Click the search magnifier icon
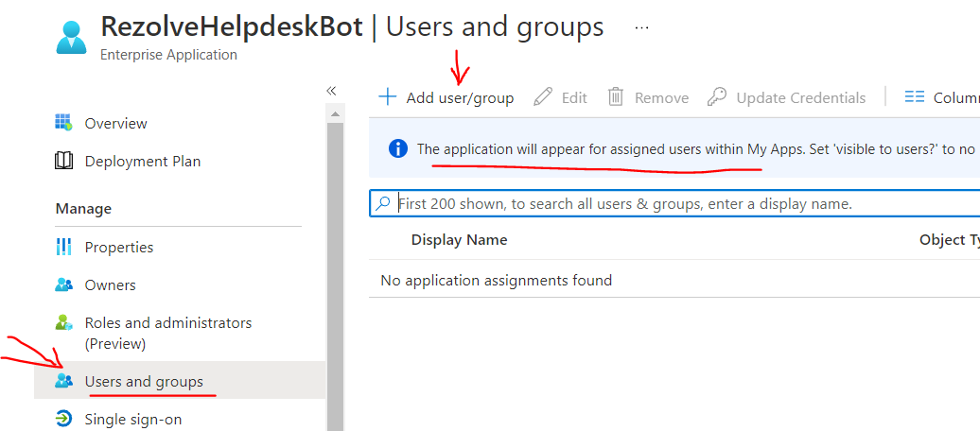This screenshot has height=431, width=980. pyautogui.click(x=382, y=203)
